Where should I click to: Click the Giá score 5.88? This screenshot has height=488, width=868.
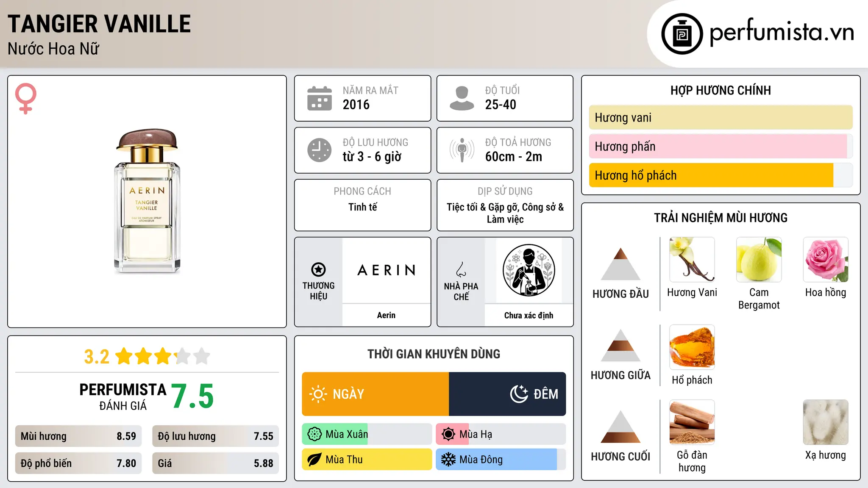click(264, 463)
